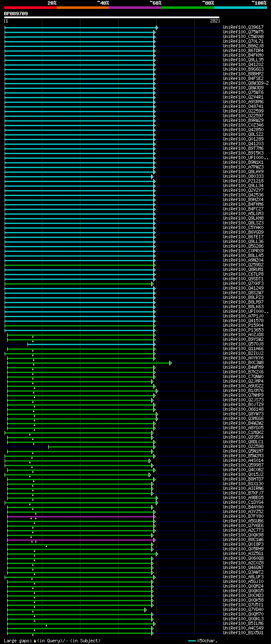Select label UniRef100_Q41202
The height and width of the screenshot is (644, 271).
(243, 65)
